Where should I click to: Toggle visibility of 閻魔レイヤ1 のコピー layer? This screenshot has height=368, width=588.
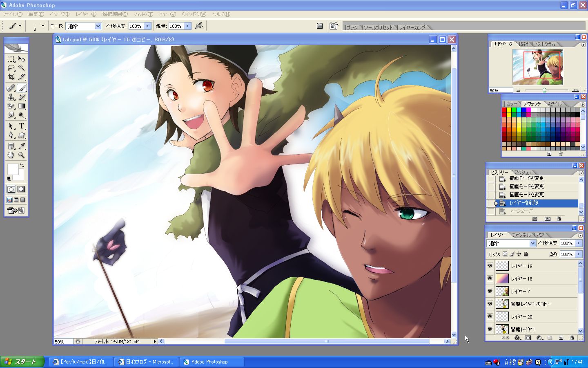click(x=490, y=304)
